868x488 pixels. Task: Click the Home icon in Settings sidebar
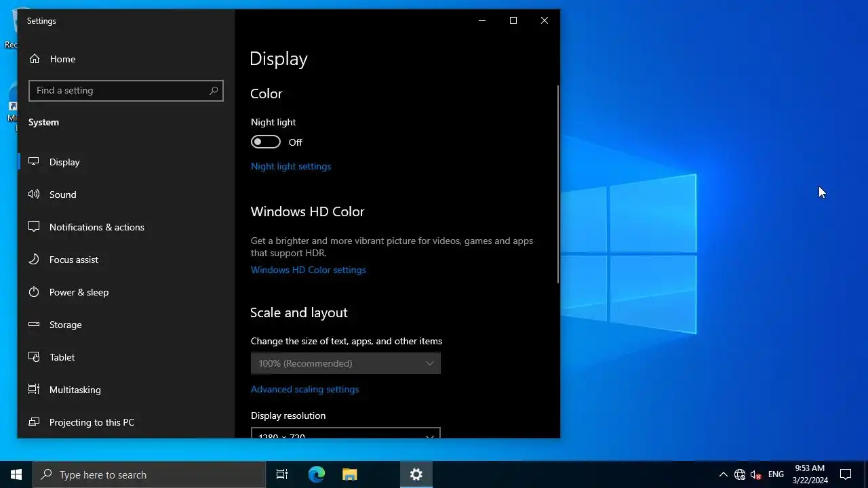pos(35,59)
